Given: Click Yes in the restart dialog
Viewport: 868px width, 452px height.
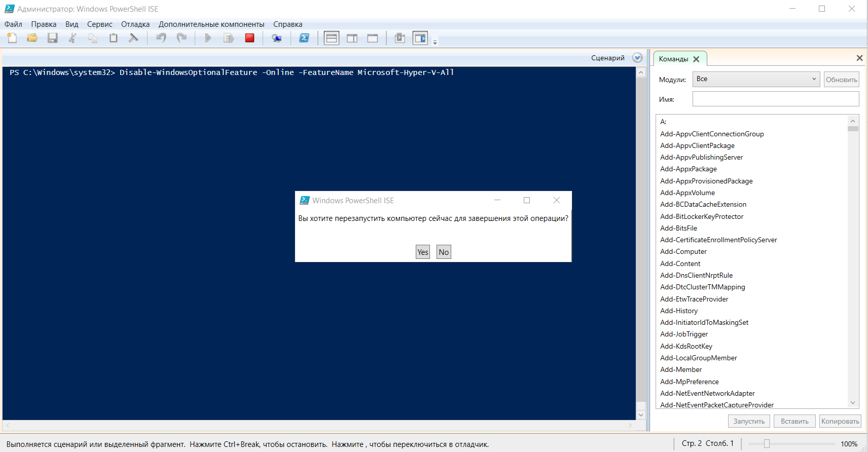Looking at the screenshot, I should tap(423, 252).
